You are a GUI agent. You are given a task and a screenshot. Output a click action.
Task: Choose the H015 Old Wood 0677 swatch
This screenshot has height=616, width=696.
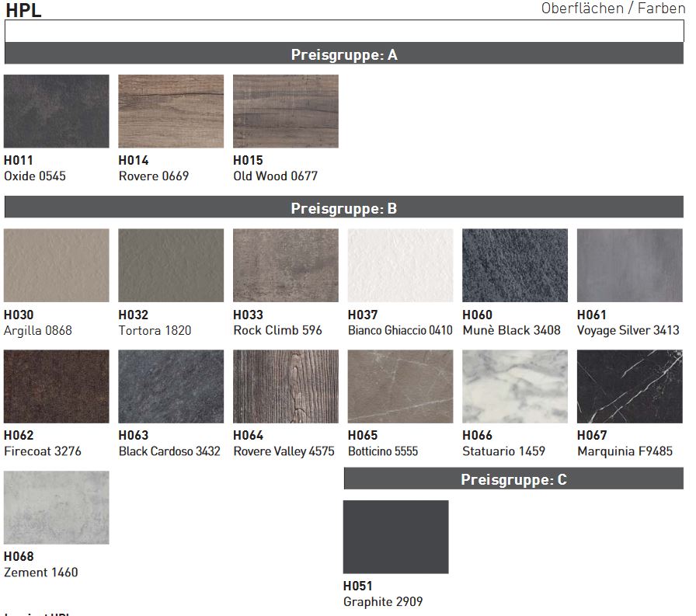[286, 111]
